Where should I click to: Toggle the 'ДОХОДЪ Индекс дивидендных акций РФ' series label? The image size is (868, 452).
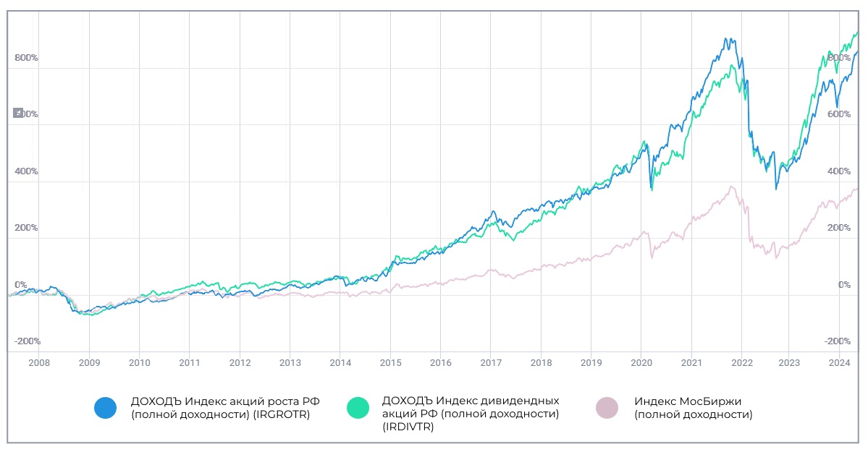(470, 414)
